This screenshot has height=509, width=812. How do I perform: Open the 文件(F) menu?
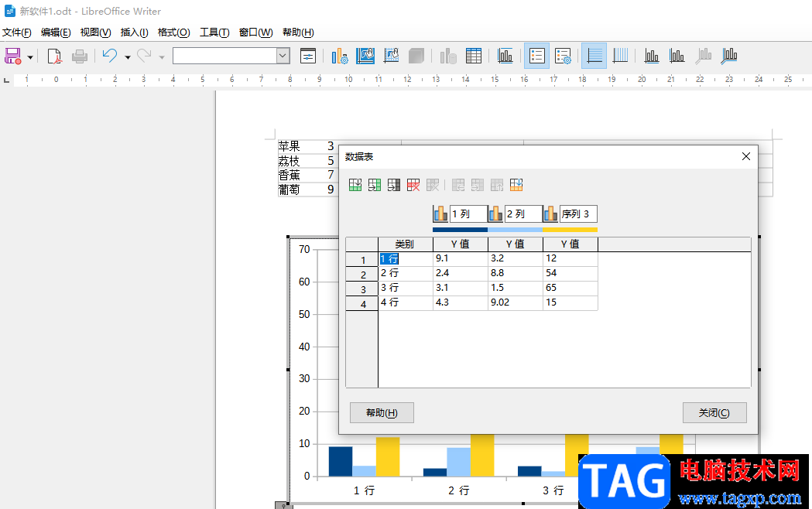pos(16,32)
